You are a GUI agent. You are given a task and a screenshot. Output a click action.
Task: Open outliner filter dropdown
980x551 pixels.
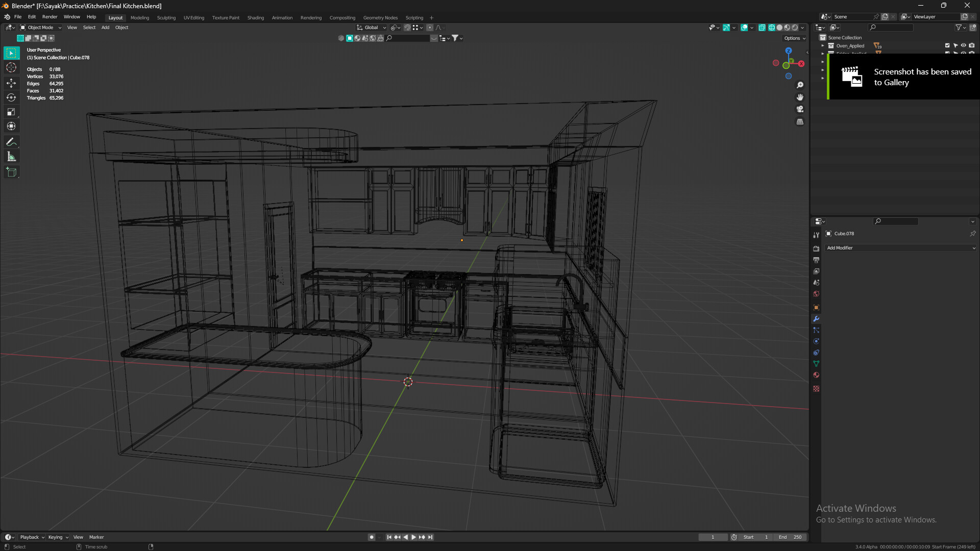click(x=960, y=28)
